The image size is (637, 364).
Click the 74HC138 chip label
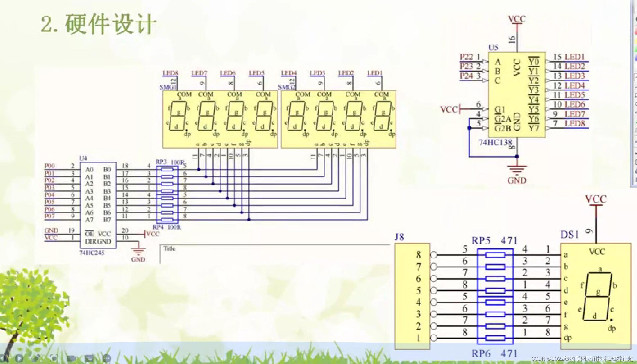tap(495, 143)
